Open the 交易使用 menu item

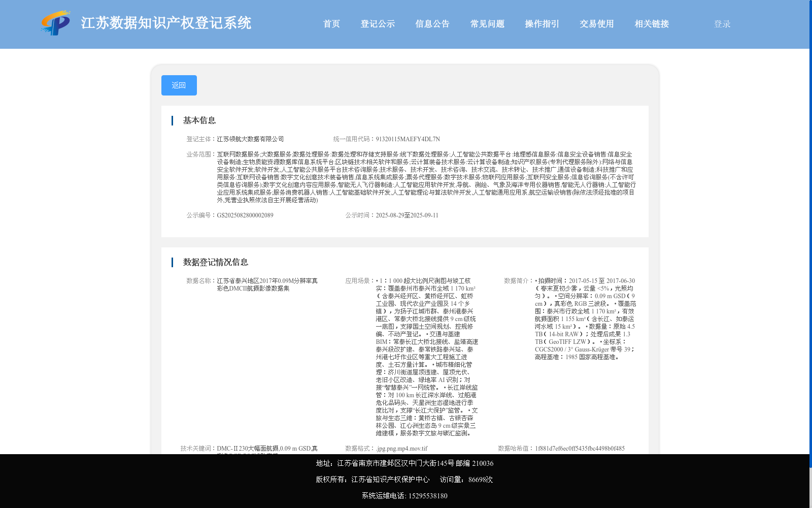pos(597,24)
